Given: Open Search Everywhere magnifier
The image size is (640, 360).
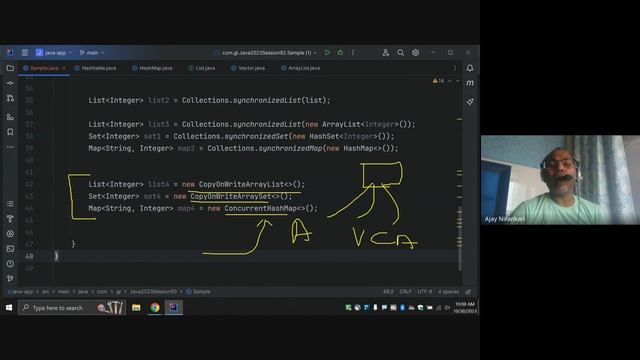Looking at the screenshot, I should click(x=401, y=53).
